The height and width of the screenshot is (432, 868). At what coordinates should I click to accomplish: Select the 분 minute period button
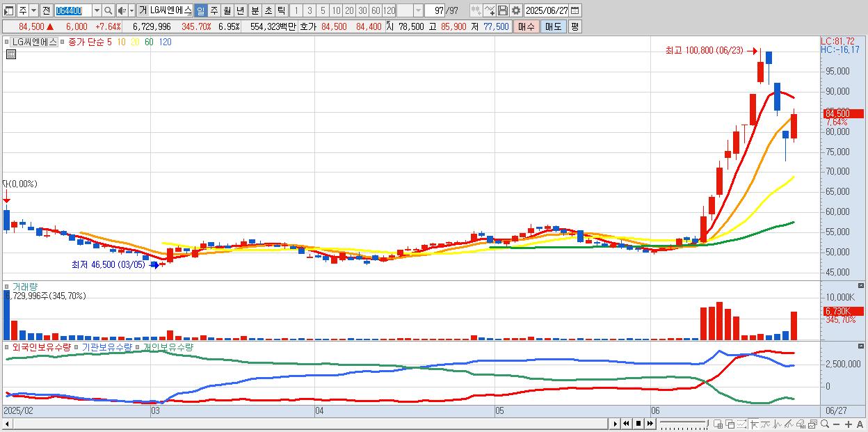pos(255,10)
